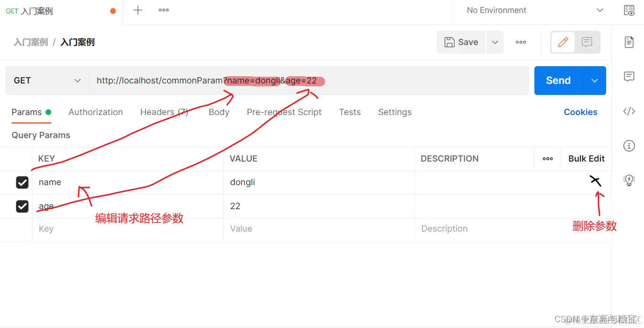644x328 pixels.
Task: Switch to pencil edit mode
Action: point(563,42)
